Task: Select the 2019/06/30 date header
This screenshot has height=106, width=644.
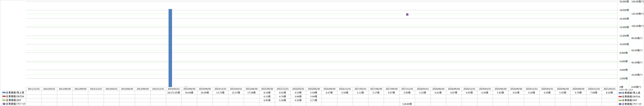Action: coord(501,89)
